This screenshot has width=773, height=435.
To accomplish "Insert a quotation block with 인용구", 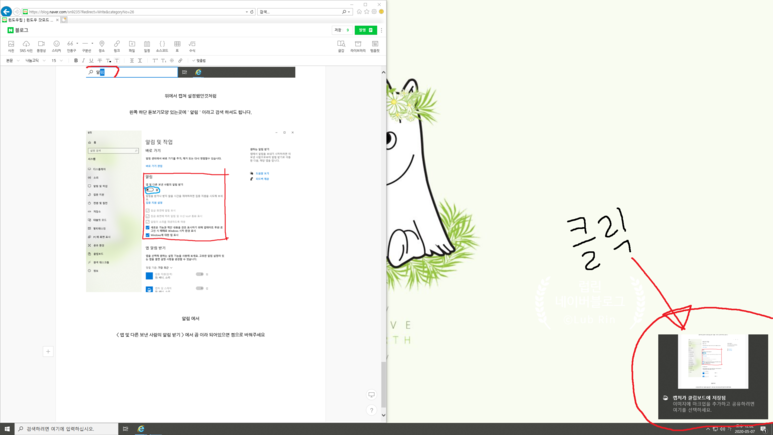I will 70,46.
